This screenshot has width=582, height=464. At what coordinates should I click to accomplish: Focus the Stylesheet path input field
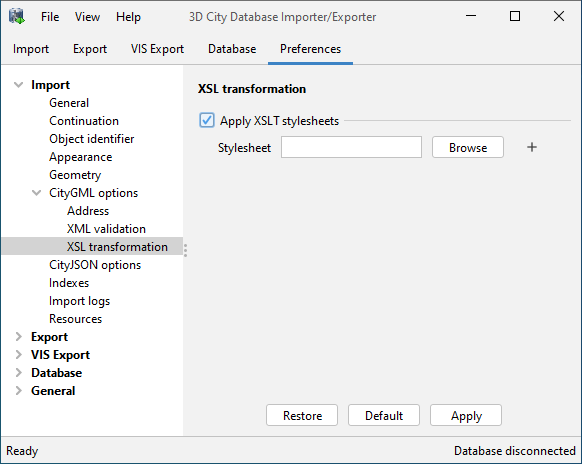click(351, 147)
